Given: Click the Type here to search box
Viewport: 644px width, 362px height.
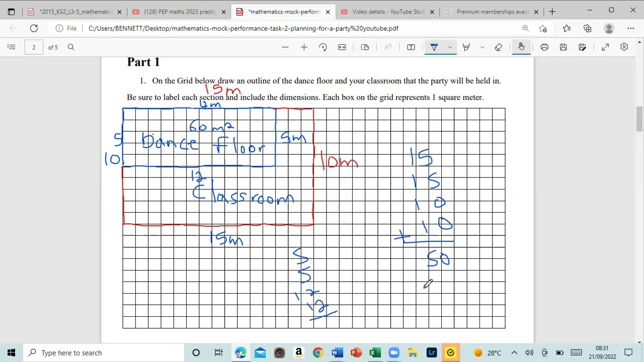Looking at the screenshot, I should pyautogui.click(x=104, y=352).
